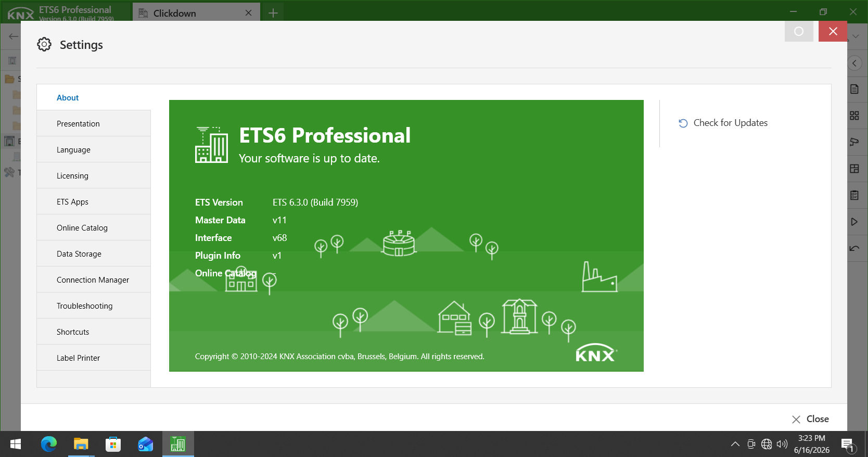Click the Settings gear icon in header
868x457 pixels.
tap(44, 44)
